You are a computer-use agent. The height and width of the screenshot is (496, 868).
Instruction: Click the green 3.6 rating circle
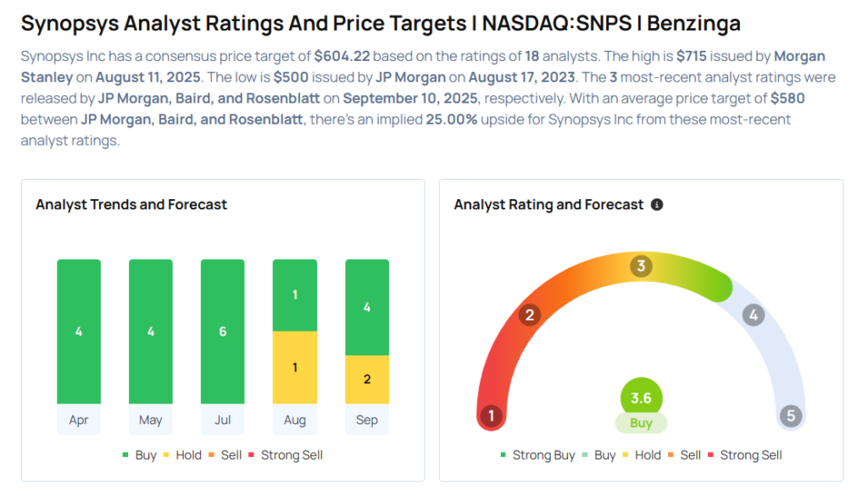(641, 398)
